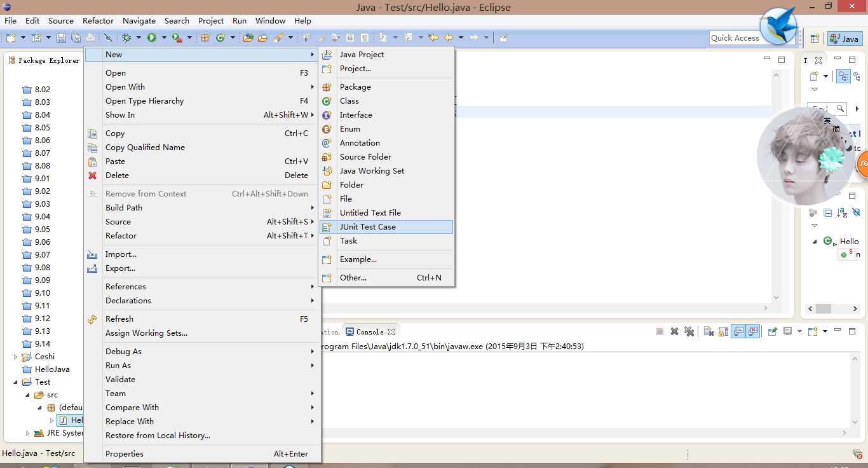Click Copy Qualified Name menu entry
Screen dimensions: 868x468
tap(202, 148)
